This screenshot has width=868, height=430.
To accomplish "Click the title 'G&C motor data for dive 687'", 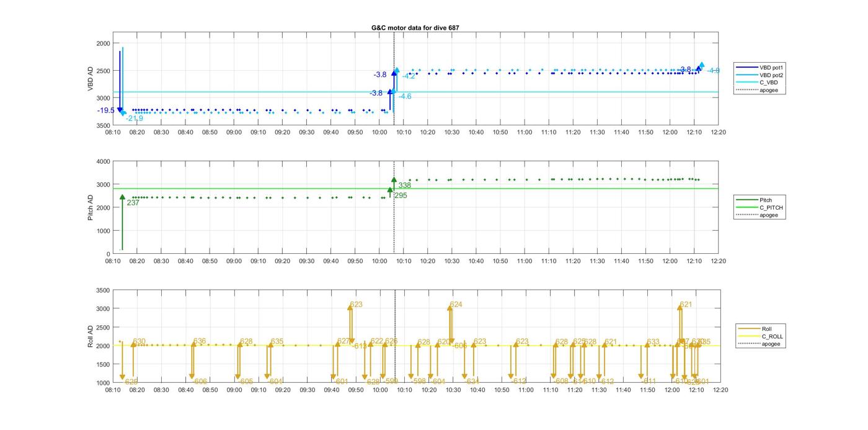I will [415, 28].
